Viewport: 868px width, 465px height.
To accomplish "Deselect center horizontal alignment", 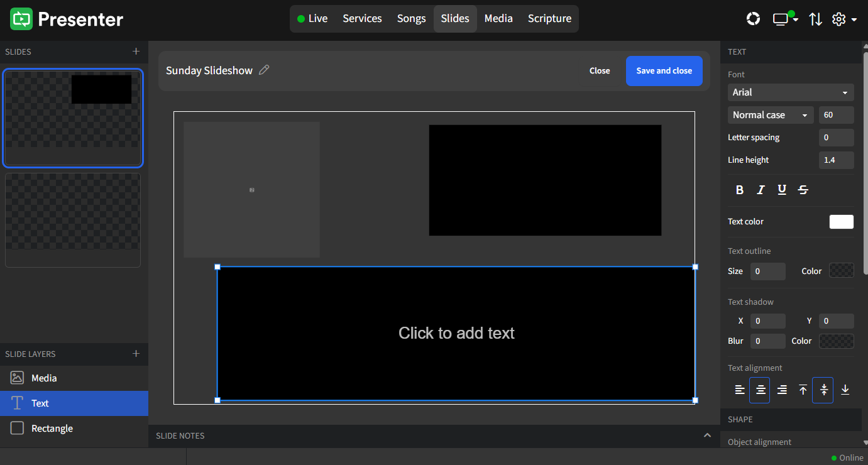I will pos(760,390).
